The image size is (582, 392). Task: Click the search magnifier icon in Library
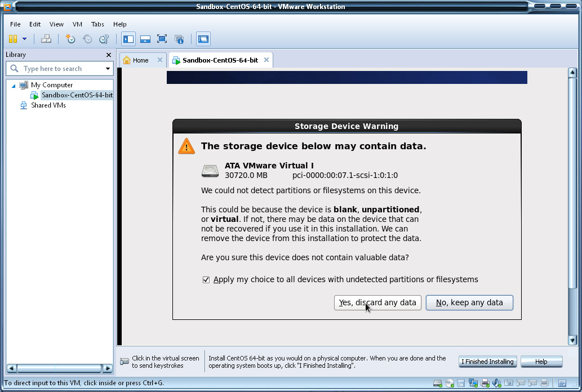pyautogui.click(x=15, y=68)
